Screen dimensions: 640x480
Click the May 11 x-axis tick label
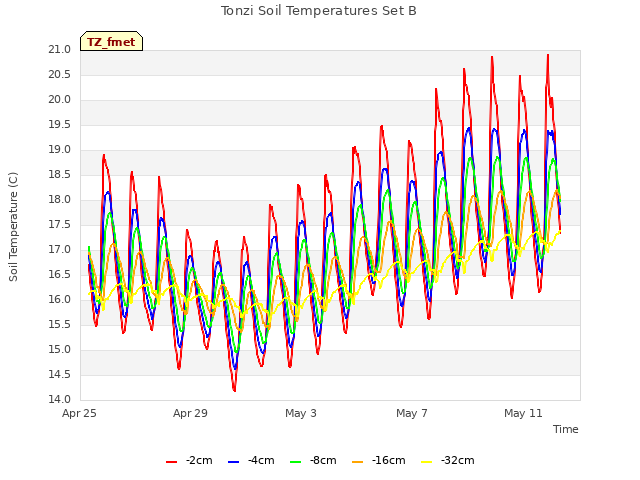523,413
